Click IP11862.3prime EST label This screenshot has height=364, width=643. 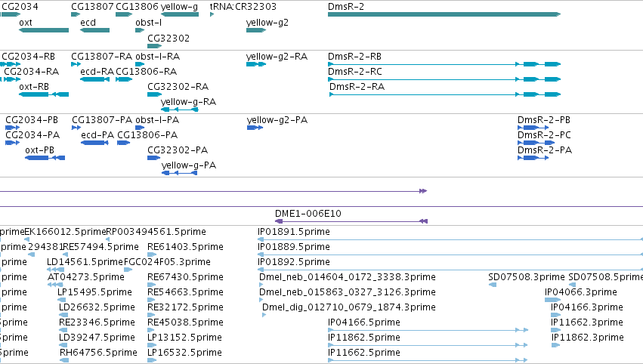[x=588, y=338]
